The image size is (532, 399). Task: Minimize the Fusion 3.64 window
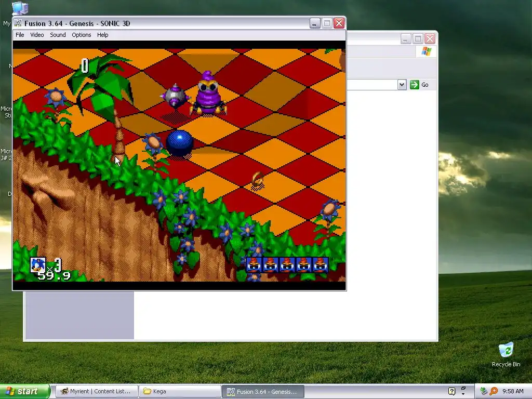[314, 23]
